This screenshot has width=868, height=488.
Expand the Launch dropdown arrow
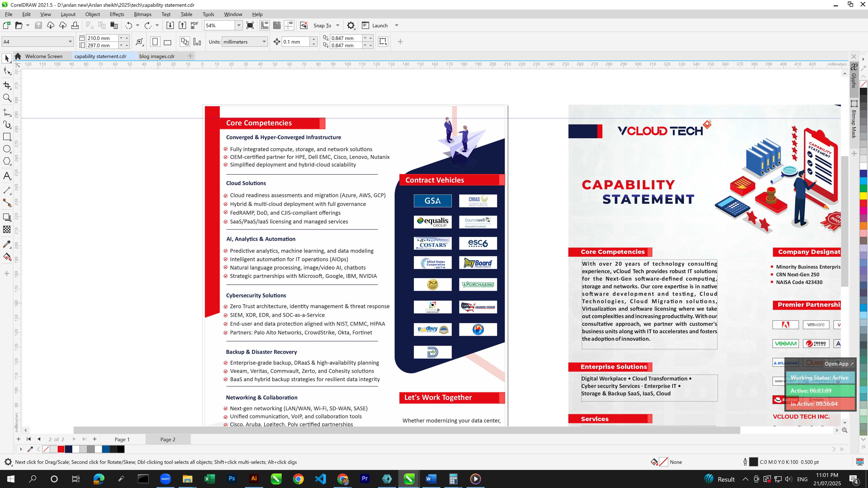[x=397, y=25]
